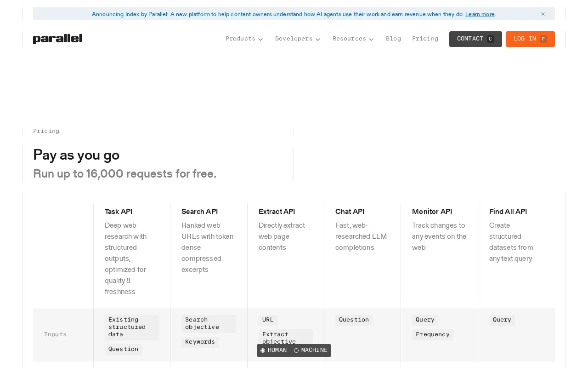
Task: Click the Inputs row label
Action: pyautogui.click(x=55, y=334)
